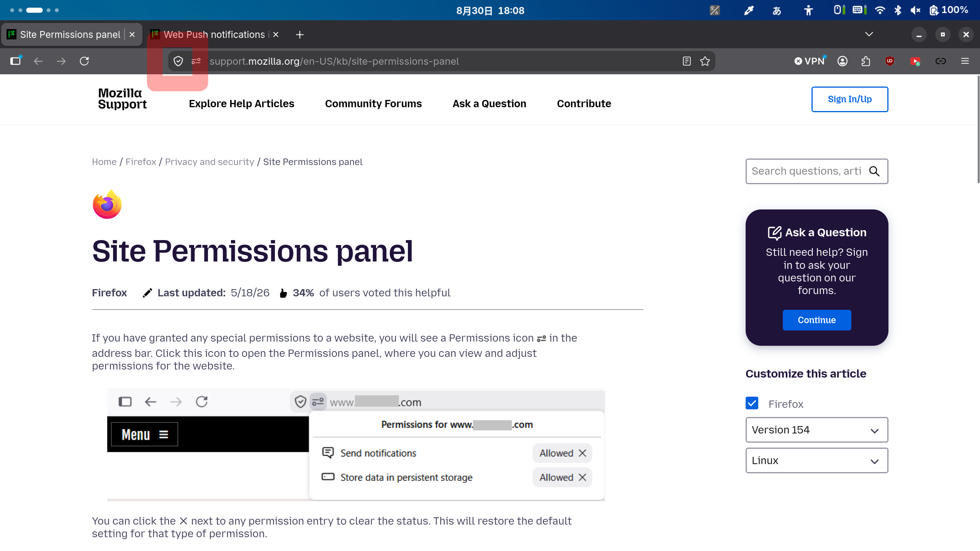Uncheck the Firefox checkbox under Customize
Viewport: 980px width, 551px height.
tap(752, 403)
